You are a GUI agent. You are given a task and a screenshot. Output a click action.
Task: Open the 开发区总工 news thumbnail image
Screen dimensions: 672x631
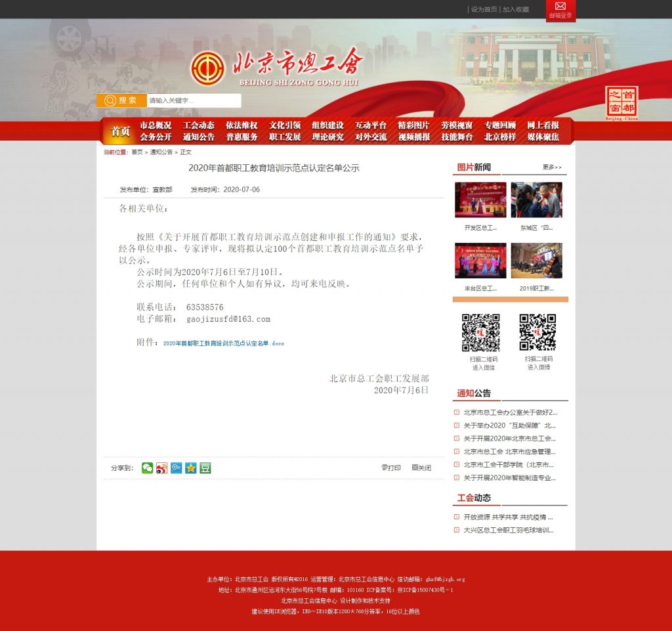480,200
